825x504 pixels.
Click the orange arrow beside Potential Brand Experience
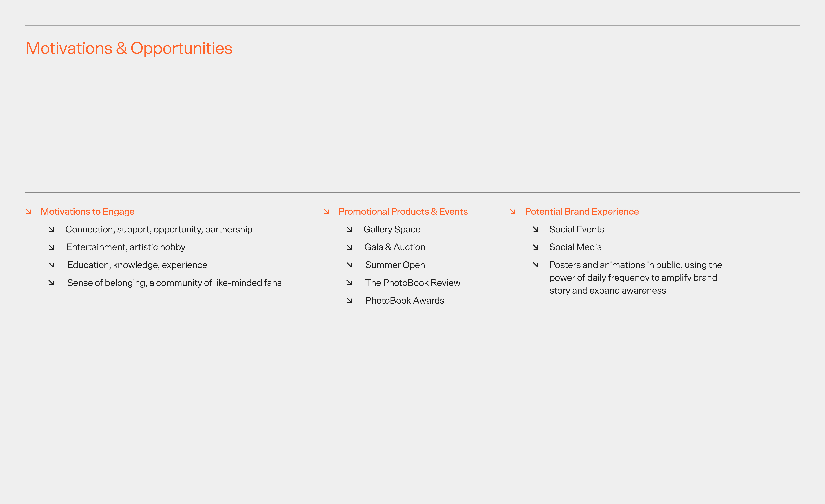click(x=513, y=212)
